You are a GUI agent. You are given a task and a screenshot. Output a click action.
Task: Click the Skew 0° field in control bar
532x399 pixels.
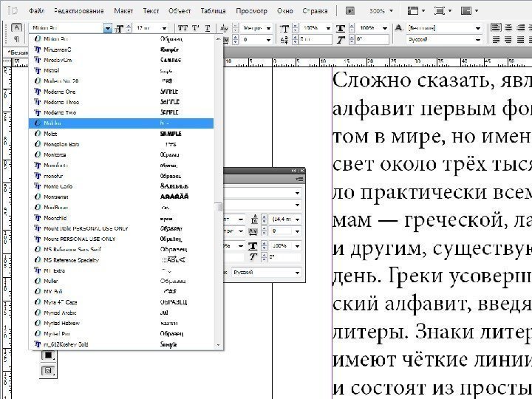coord(372,40)
